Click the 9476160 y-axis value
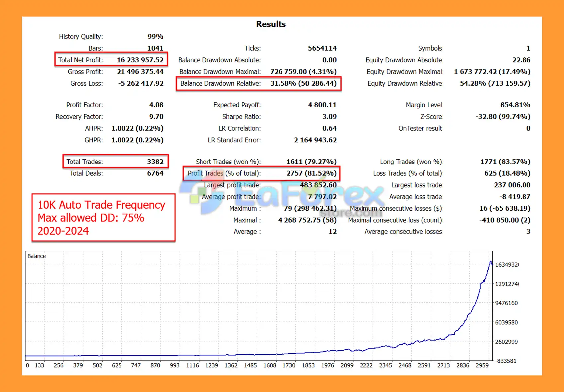The width and height of the screenshot is (564, 392). coord(506,303)
